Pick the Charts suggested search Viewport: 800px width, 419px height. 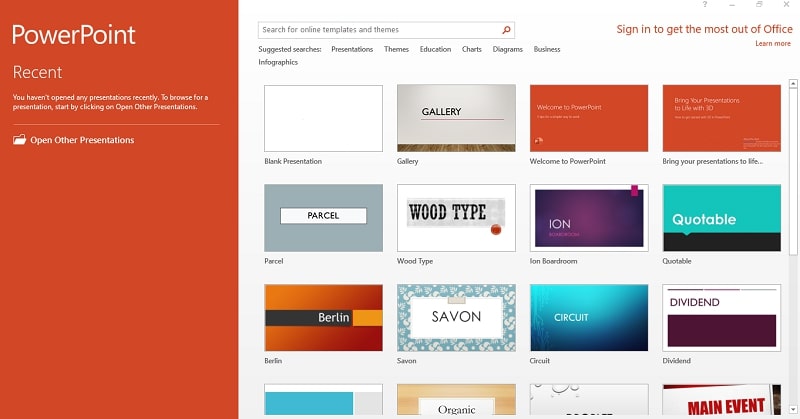(472, 49)
